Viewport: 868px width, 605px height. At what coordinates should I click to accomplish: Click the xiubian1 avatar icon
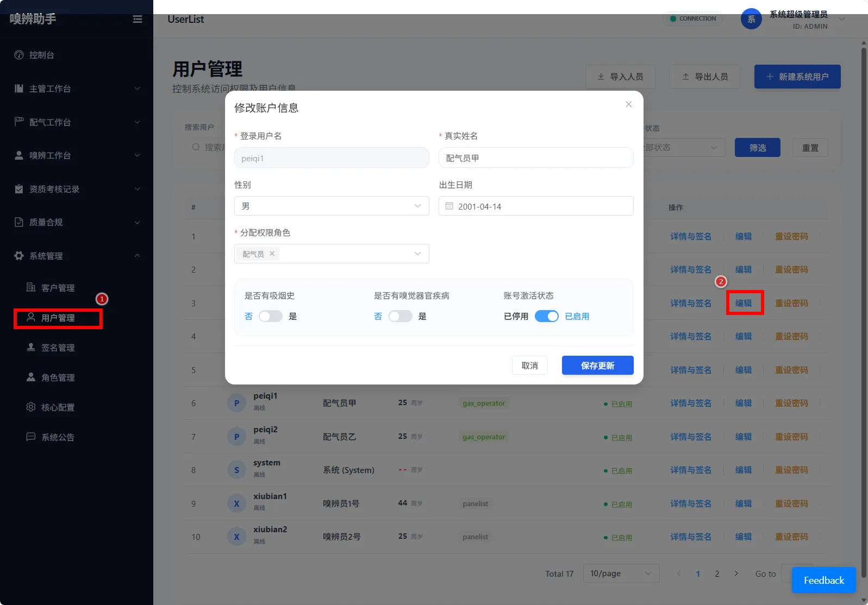pos(236,503)
